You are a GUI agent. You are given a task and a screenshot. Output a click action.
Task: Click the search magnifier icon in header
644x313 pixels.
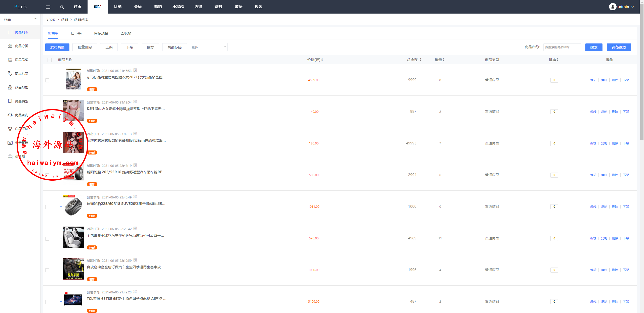click(x=62, y=7)
